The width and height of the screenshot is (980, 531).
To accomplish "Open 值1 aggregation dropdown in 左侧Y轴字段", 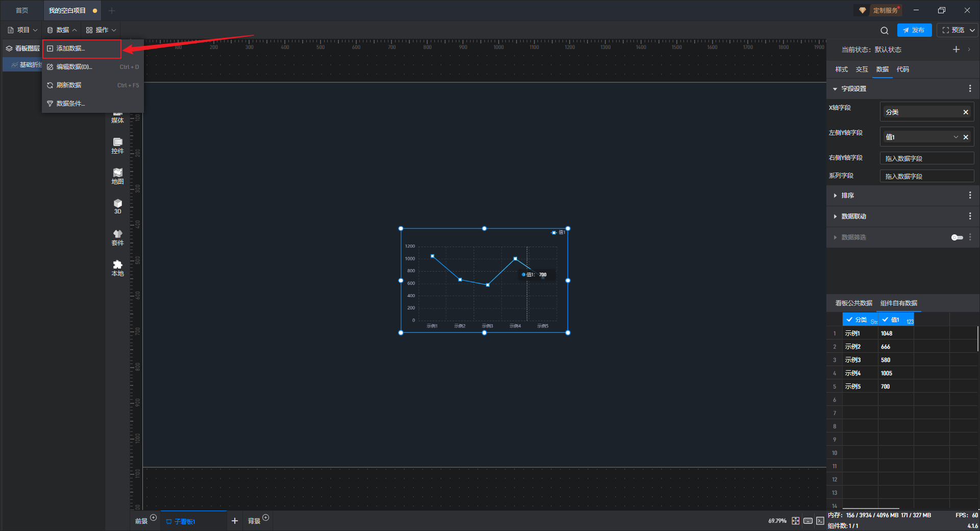I will tap(955, 137).
